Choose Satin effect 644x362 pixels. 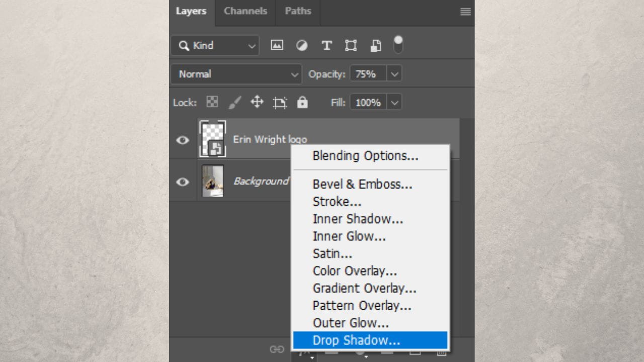[x=370, y=254]
